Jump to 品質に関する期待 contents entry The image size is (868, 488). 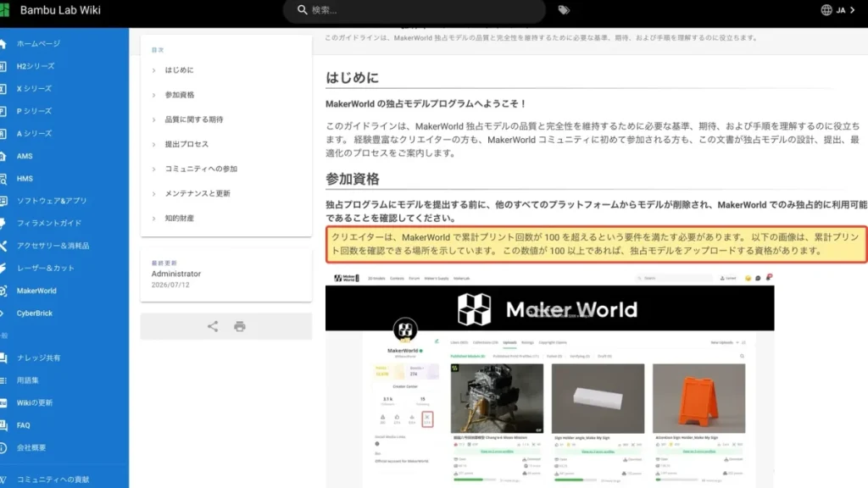pyautogui.click(x=194, y=119)
